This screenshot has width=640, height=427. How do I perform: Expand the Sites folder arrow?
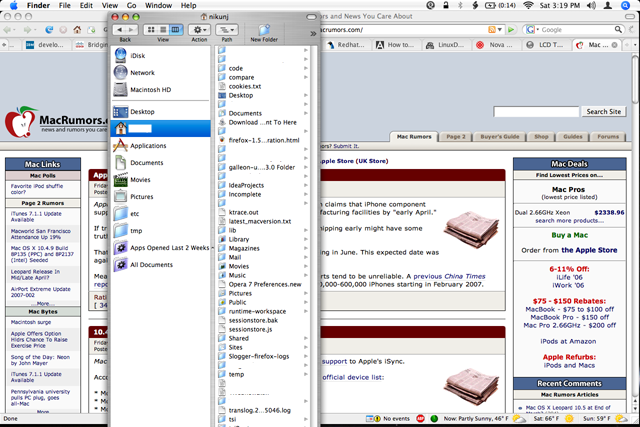306,347
